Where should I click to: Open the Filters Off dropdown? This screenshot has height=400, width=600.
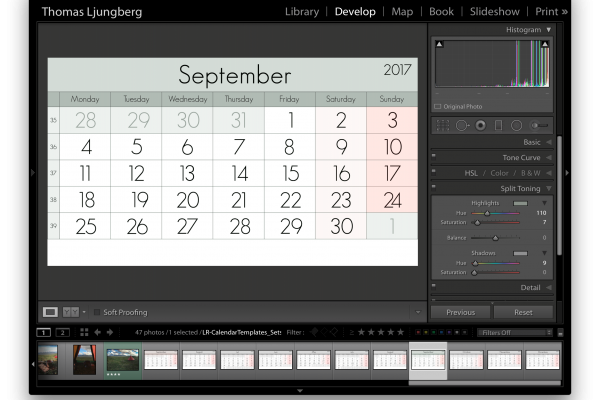point(515,333)
